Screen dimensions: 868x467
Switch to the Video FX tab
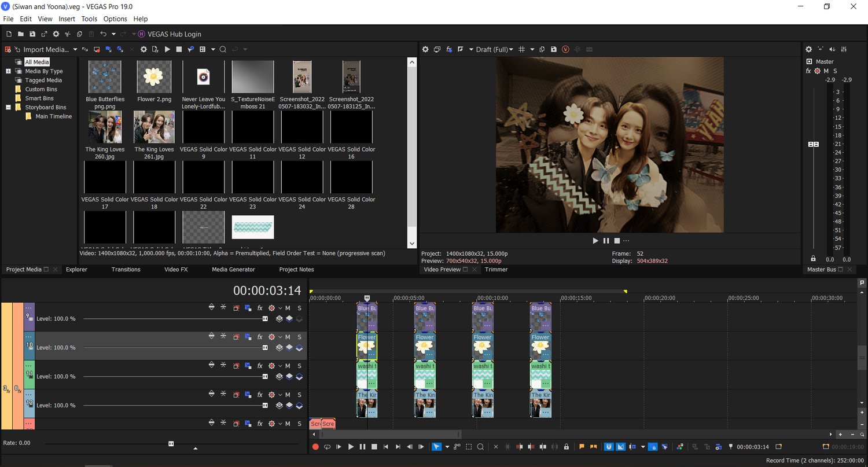(x=176, y=270)
